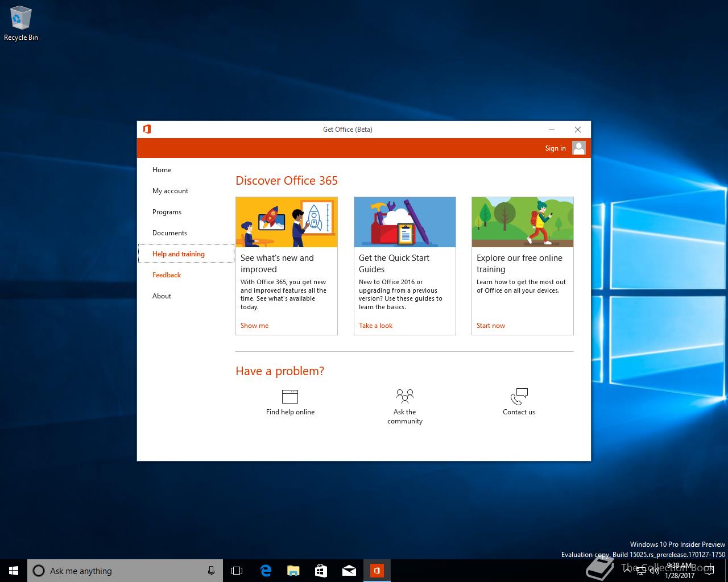Click the Cortana microphone icon
Viewport: 728px width, 582px height.
point(211,571)
